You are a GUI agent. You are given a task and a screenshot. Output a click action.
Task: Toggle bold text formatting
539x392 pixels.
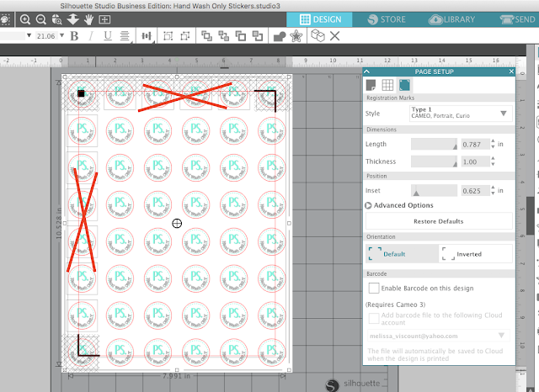pos(74,36)
